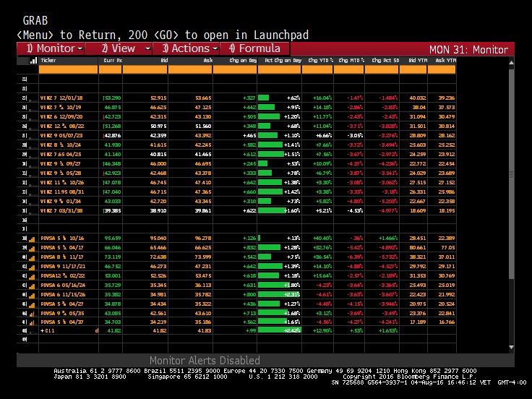Click the MON 31: Monitor title
This screenshot has height=399, width=532.
[x=468, y=50]
